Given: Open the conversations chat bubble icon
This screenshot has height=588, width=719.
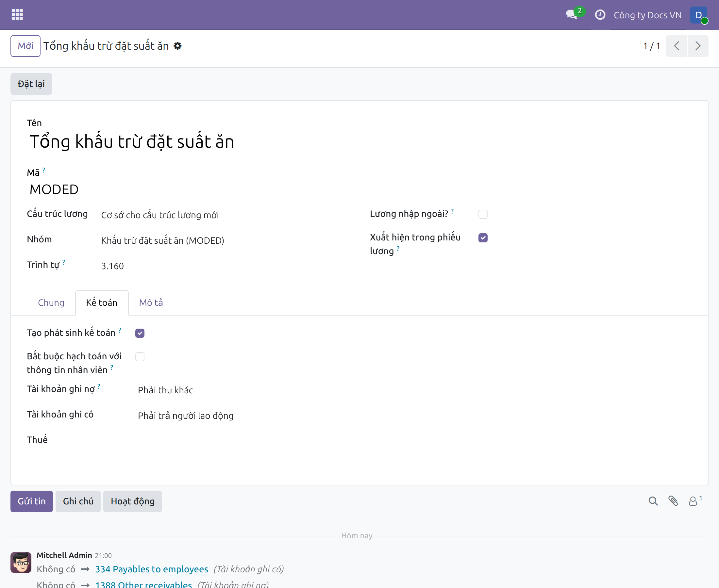Looking at the screenshot, I should pyautogui.click(x=573, y=15).
